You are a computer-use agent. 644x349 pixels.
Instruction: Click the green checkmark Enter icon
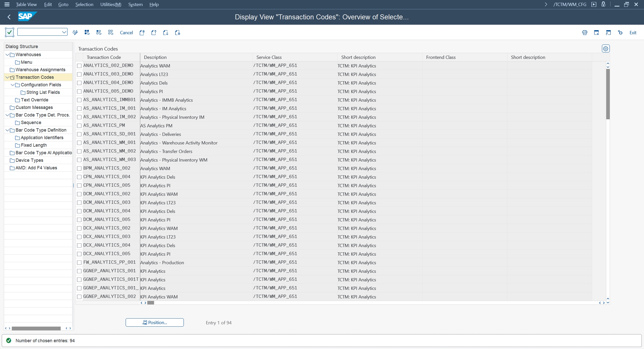[x=10, y=32]
